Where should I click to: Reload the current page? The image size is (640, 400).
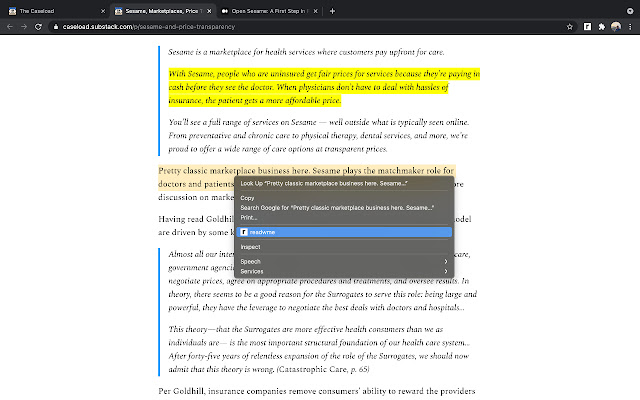[x=38, y=27]
